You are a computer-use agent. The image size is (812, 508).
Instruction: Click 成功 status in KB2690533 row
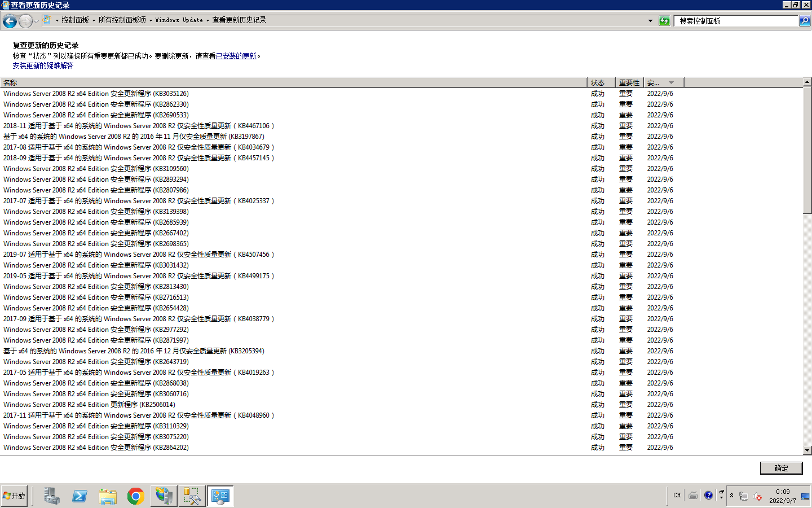597,115
